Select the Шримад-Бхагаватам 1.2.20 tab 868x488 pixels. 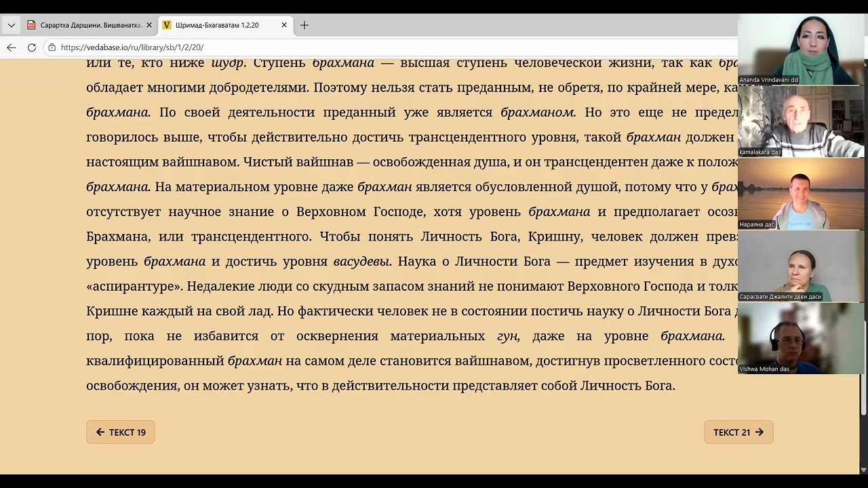[x=225, y=25]
